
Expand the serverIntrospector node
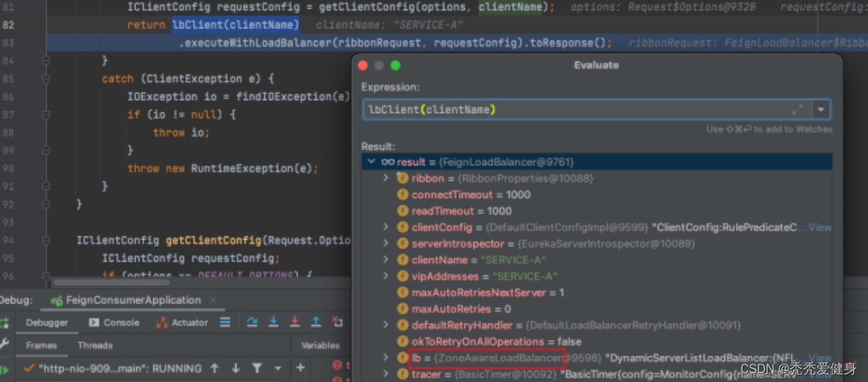[x=386, y=244]
